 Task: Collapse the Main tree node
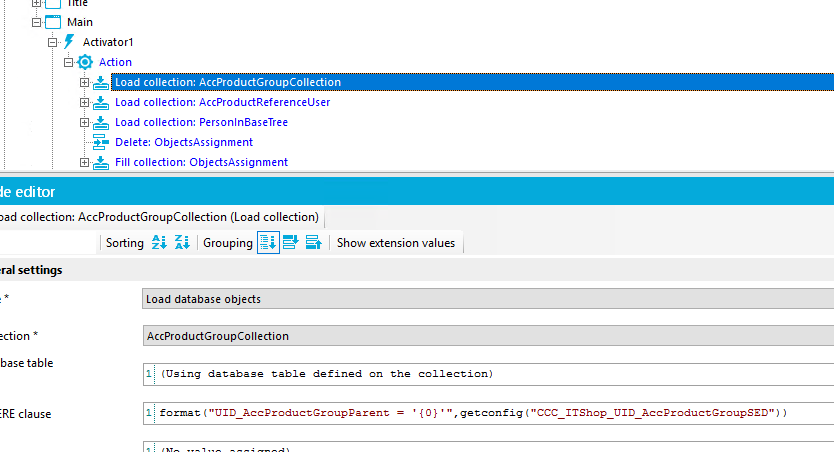pyautogui.click(x=36, y=22)
